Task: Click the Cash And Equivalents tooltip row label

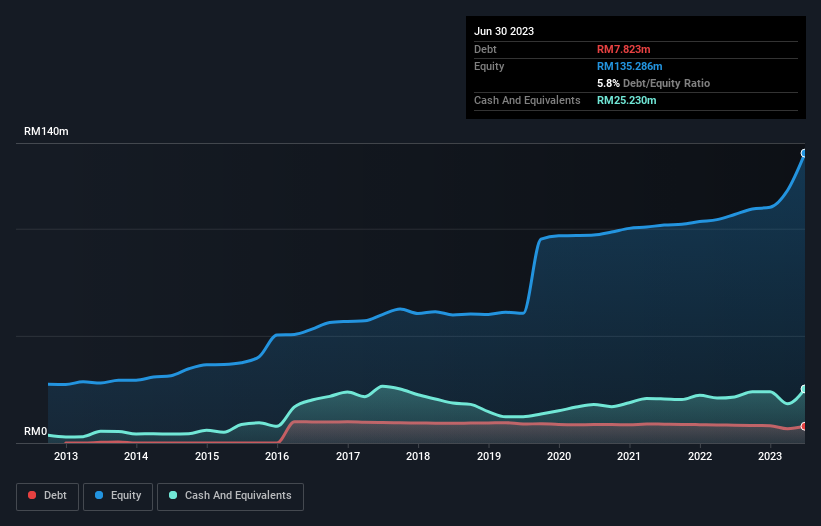Action: tap(527, 100)
